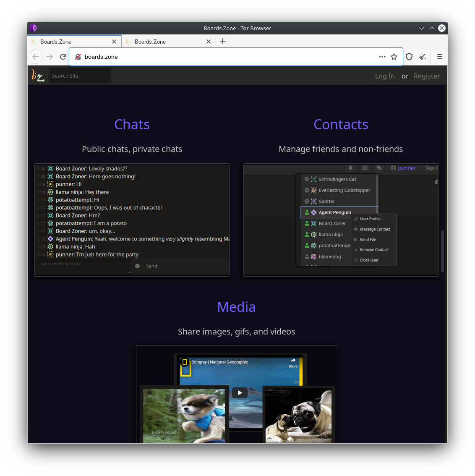The width and height of the screenshot is (475, 476).
Task: Select Block User in the context menu
Action: pos(369,260)
